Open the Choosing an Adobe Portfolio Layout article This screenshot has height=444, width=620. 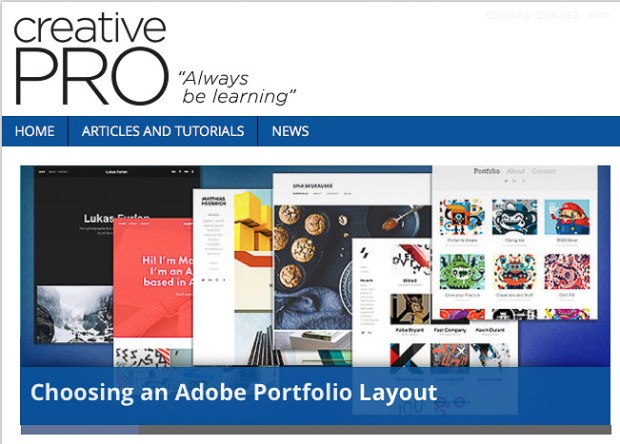pos(233,391)
